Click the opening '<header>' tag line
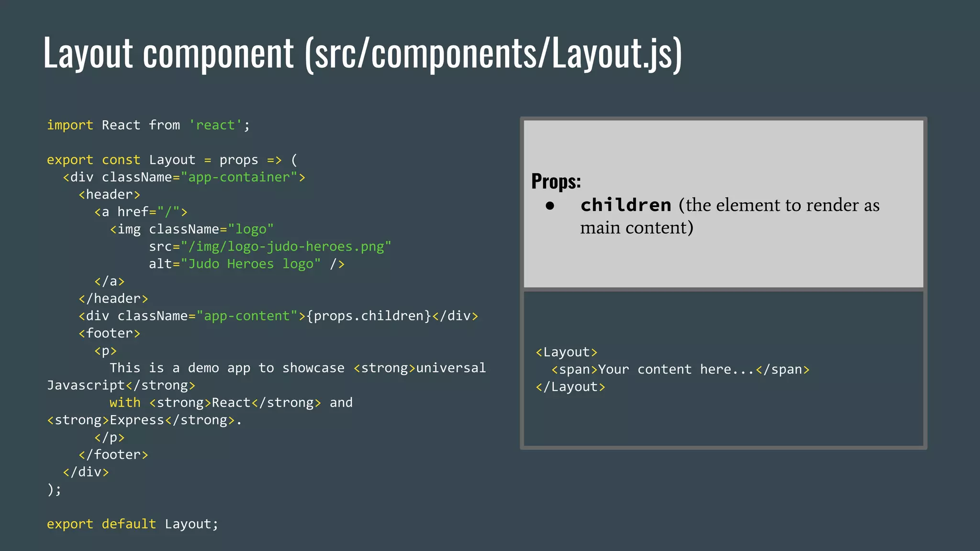 pyautogui.click(x=110, y=195)
